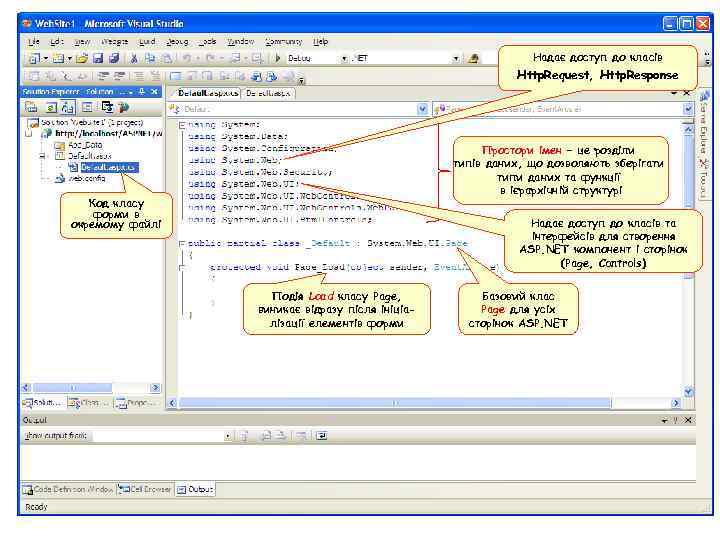Click the Find in Files icon right of .NET box
Viewport: 720px width, 540px height.
pos(473,58)
